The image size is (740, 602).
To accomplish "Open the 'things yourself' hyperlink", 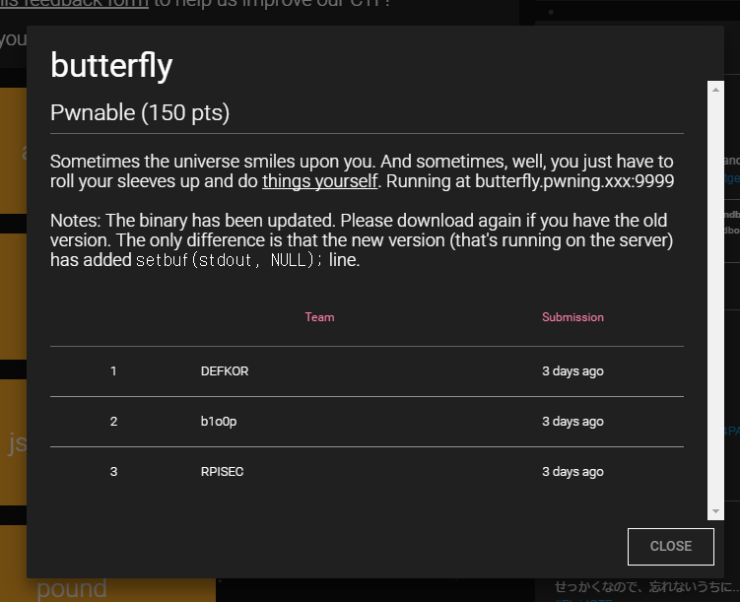I will (x=320, y=181).
